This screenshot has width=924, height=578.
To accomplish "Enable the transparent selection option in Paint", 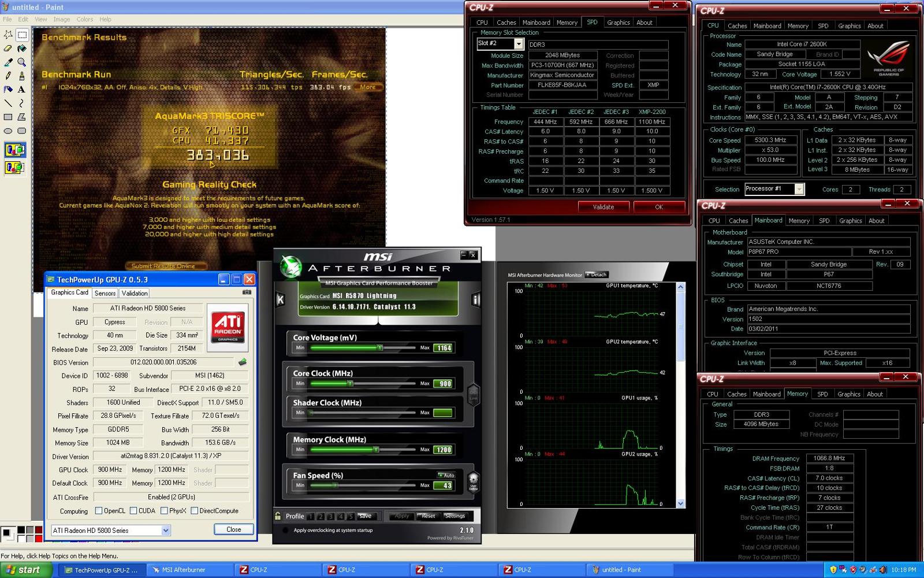I will 14,168.
